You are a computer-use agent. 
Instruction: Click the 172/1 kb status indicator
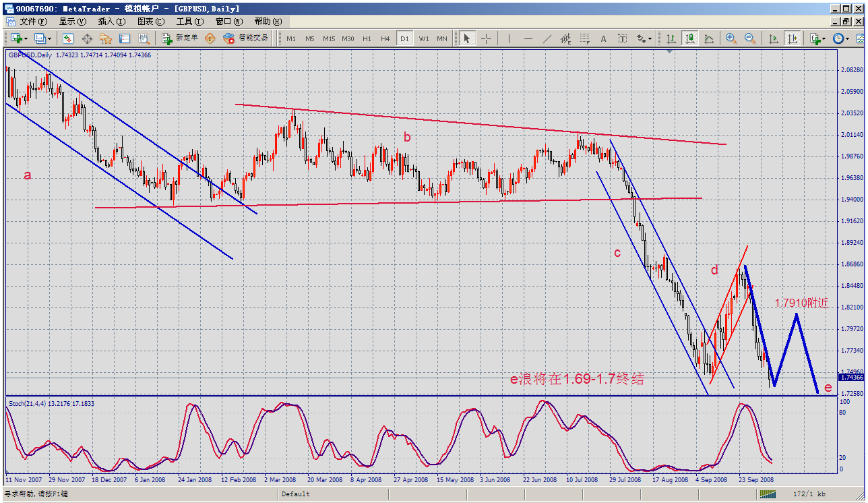(809, 494)
